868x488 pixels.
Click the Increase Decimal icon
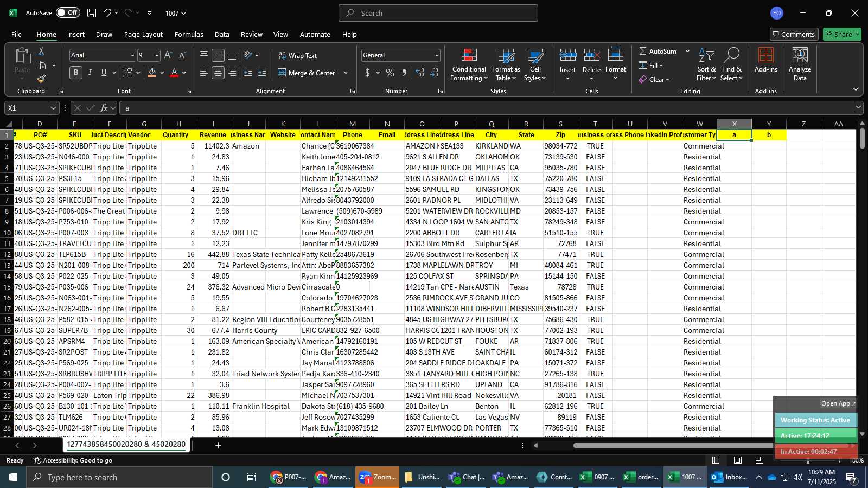420,73
